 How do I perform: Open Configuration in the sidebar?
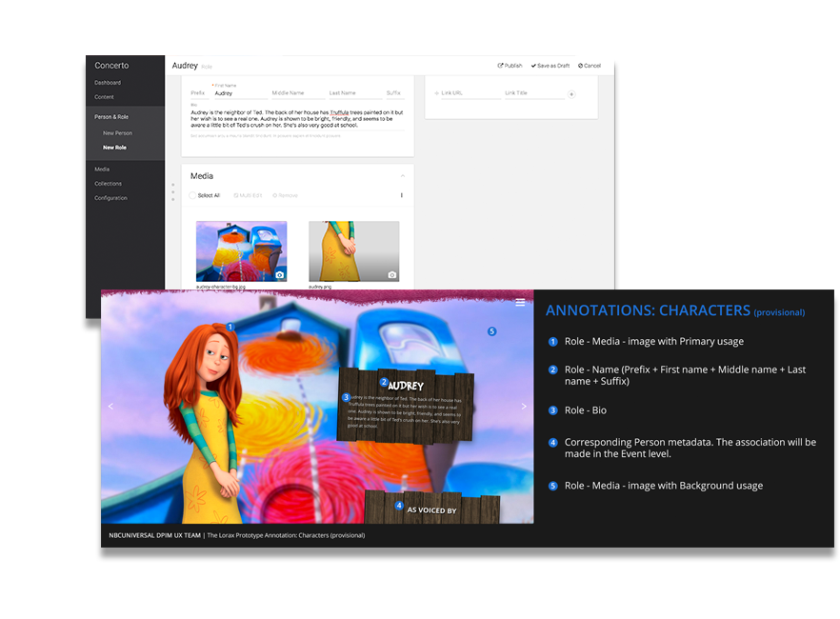coord(110,198)
